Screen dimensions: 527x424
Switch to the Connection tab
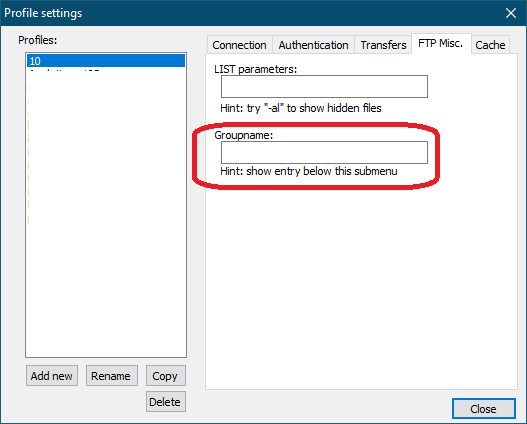click(x=239, y=45)
